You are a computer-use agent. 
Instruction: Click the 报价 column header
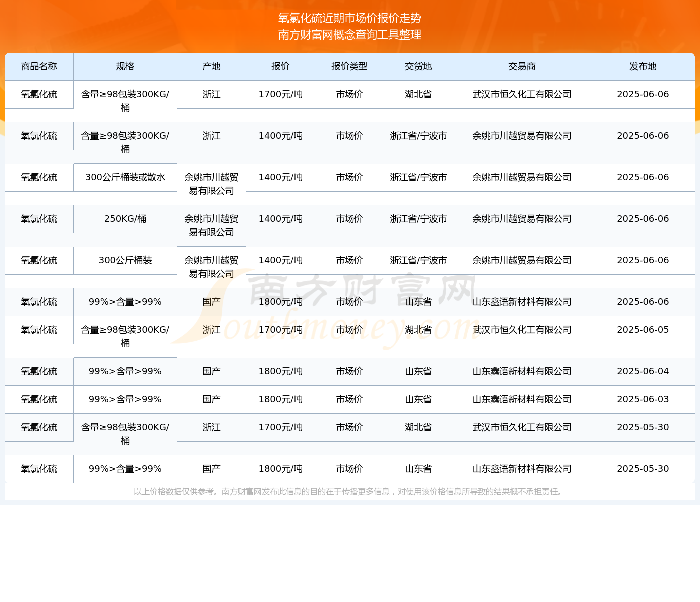[281, 66]
